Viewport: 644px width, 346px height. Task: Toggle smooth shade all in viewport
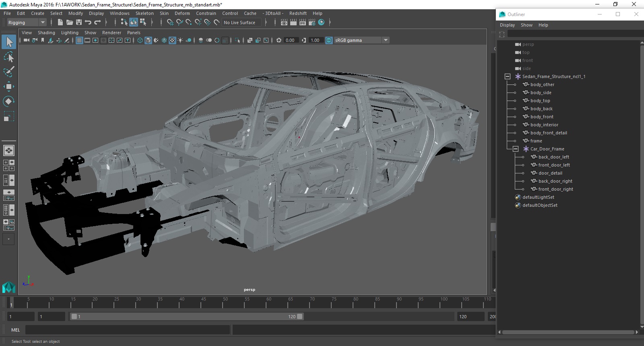[148, 40]
